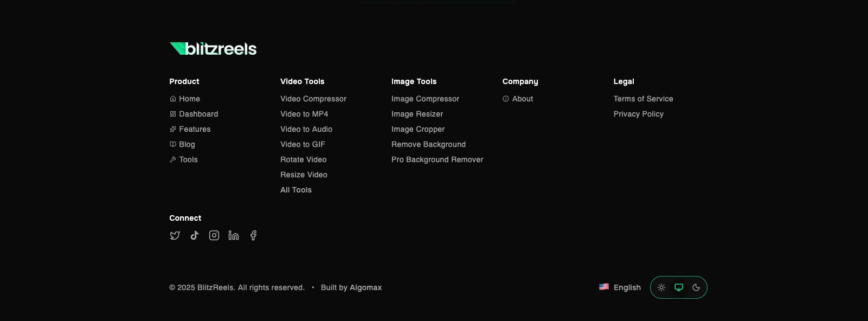Open the Twitter social icon
This screenshot has width=868, height=321.
(x=175, y=235)
